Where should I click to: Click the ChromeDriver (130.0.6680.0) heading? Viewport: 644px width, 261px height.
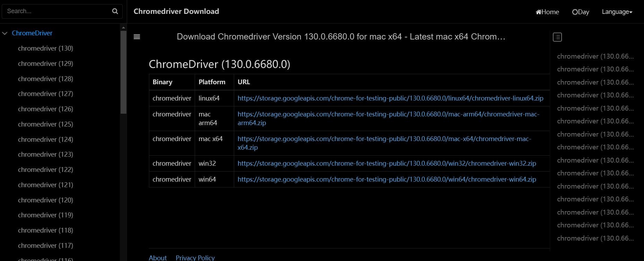[219, 64]
